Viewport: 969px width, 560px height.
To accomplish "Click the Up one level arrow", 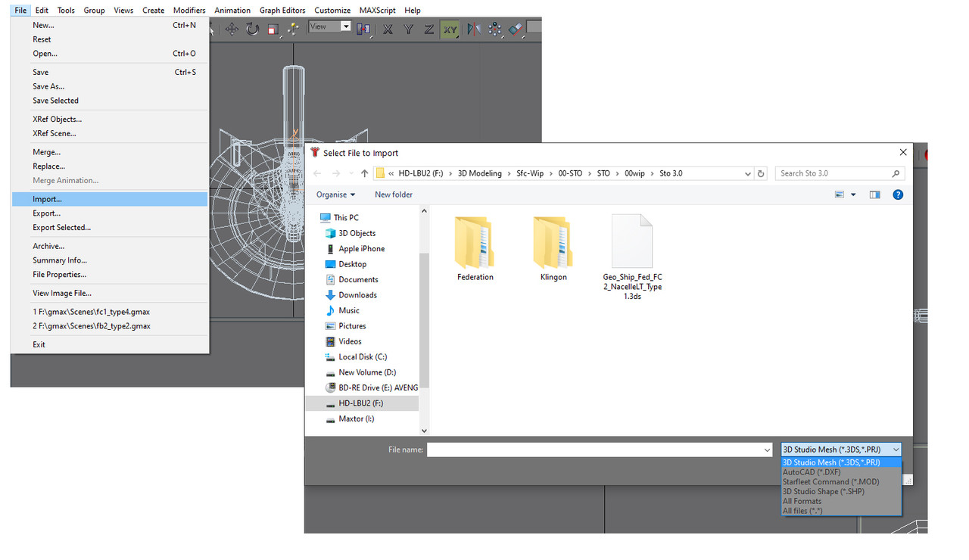I will (364, 173).
